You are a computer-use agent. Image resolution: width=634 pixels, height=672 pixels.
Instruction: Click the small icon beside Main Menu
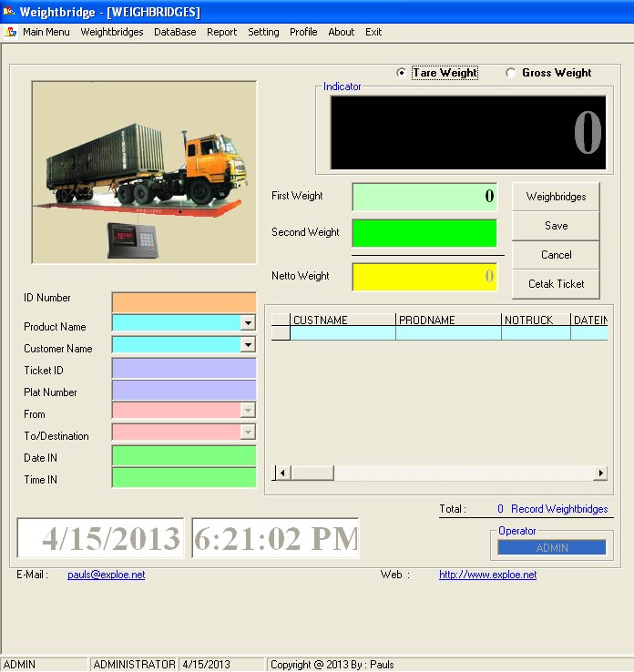[x=11, y=32]
